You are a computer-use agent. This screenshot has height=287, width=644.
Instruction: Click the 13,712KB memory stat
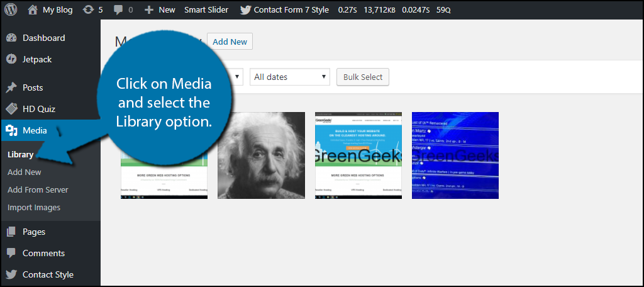[x=379, y=10]
